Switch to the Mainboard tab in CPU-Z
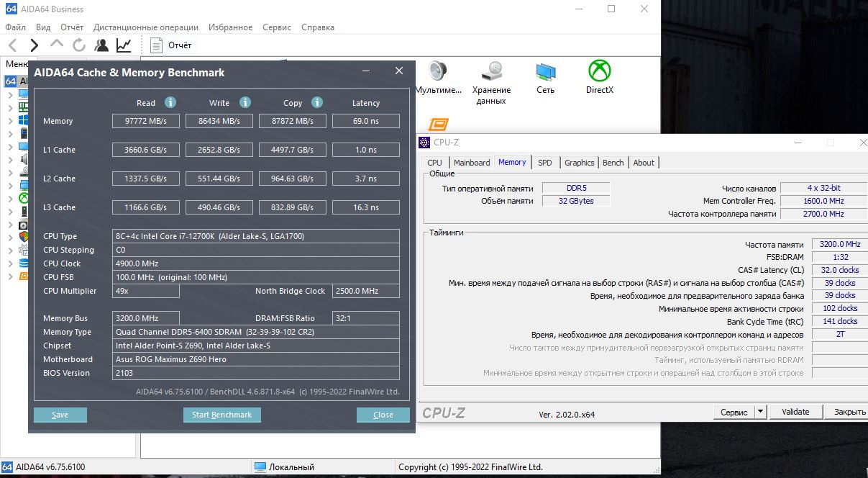Viewport: 868px width, 478px height. (x=472, y=163)
